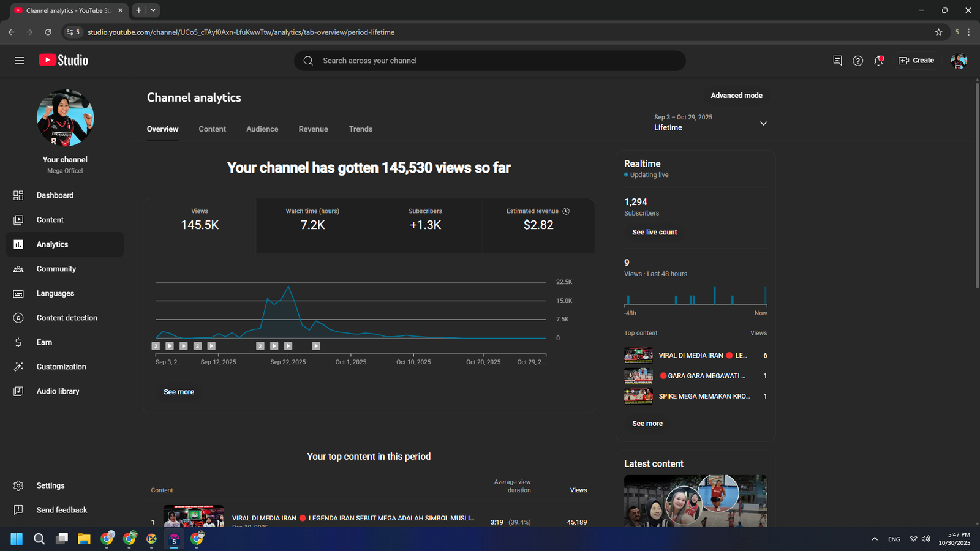Open Content detection in the sidebar

click(66, 318)
